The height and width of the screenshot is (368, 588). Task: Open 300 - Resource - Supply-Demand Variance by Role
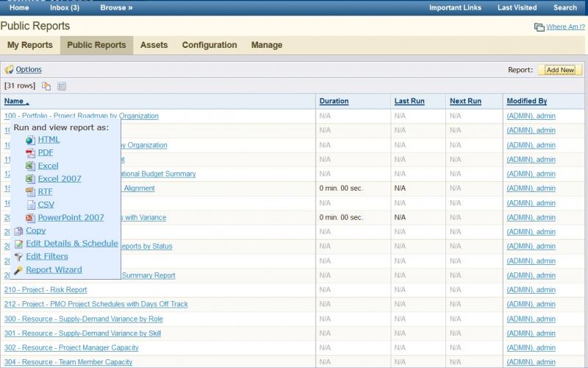tap(84, 319)
